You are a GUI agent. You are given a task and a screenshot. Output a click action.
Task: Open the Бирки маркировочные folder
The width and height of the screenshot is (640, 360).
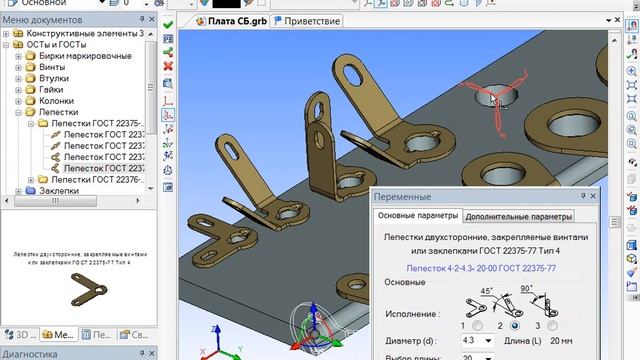click(79, 56)
